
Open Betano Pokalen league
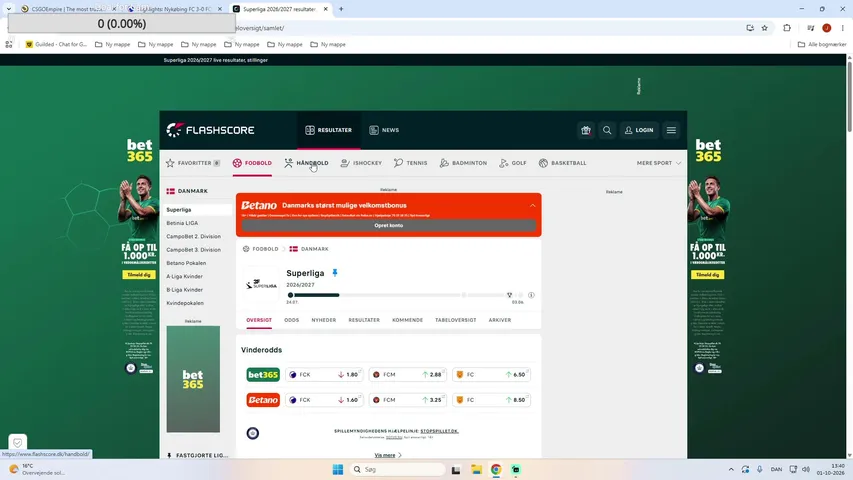[186, 263]
